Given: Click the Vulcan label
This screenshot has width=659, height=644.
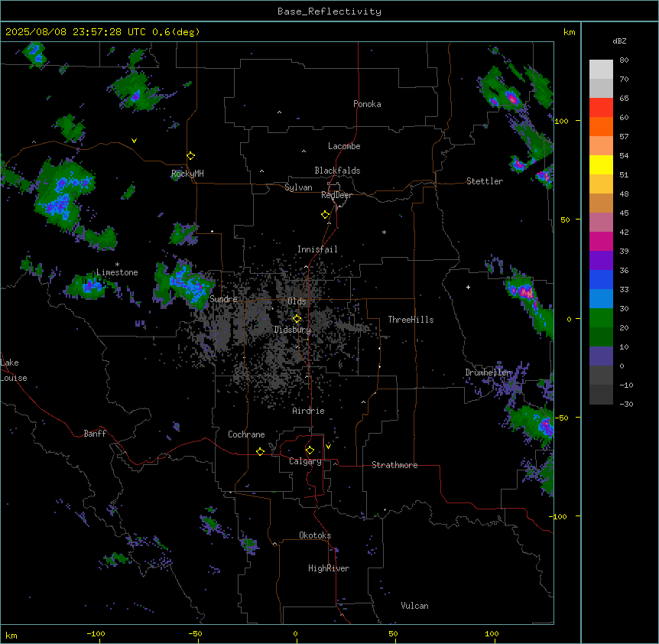Looking at the screenshot, I should click(x=414, y=606).
